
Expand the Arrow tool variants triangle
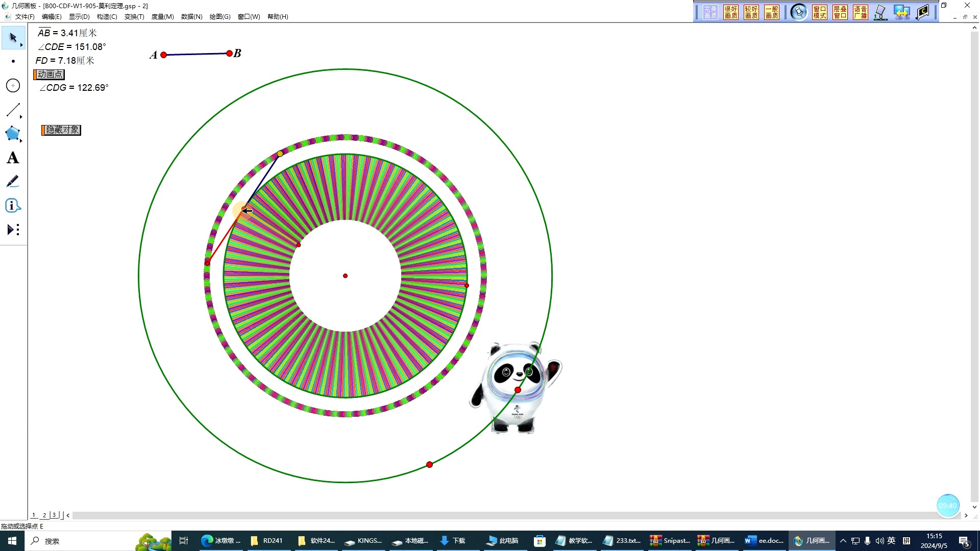tap(21, 45)
